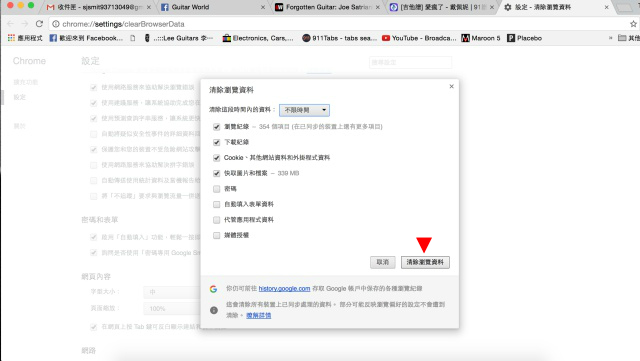Select 設定 in the Chrome sidebar

[20, 97]
